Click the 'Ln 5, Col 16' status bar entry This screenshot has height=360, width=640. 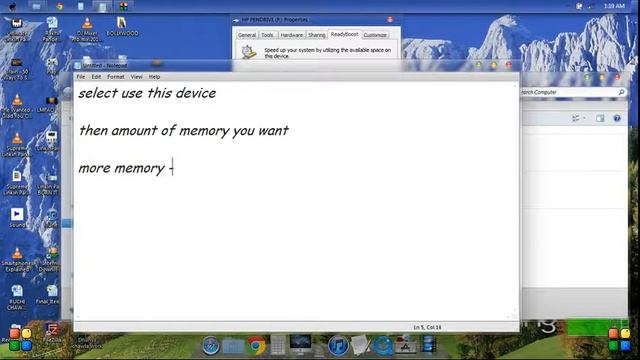(427, 327)
